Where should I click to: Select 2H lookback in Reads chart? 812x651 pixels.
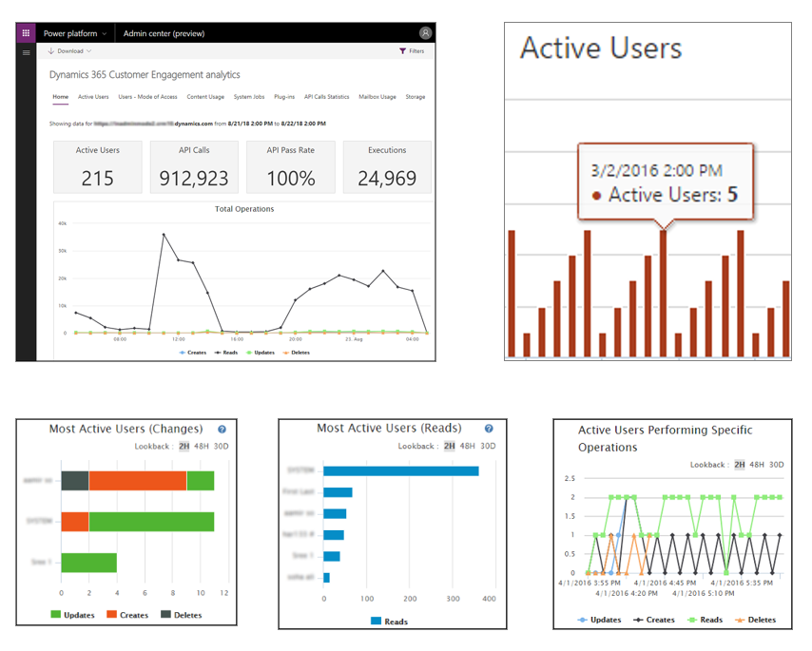click(450, 446)
